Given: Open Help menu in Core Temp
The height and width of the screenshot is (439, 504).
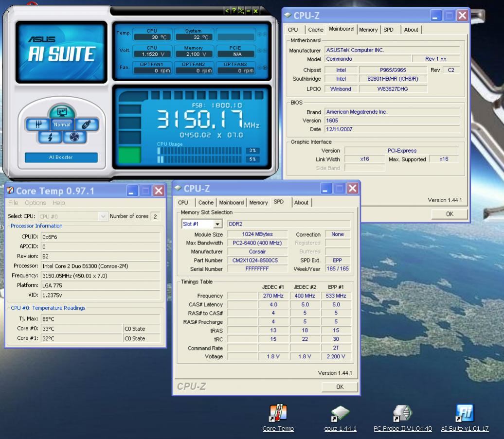Looking at the screenshot, I should pyautogui.click(x=58, y=203).
